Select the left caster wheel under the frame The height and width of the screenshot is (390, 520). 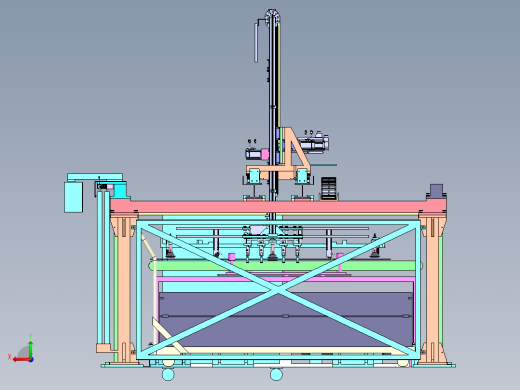point(168,374)
